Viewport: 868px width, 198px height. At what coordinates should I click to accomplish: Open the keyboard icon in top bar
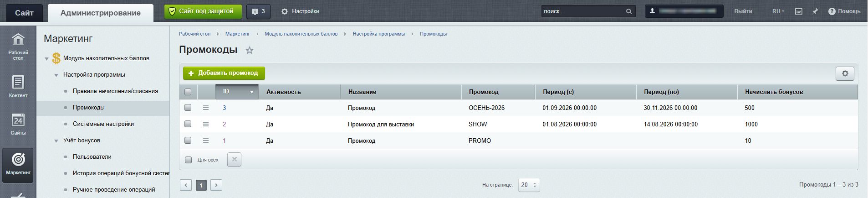coord(799,11)
